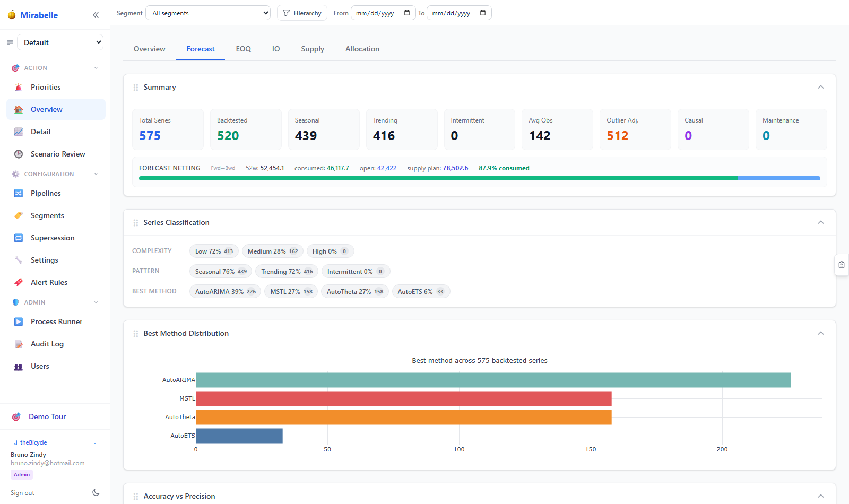Click the Alert Rules icon
The image size is (849, 504).
19,282
